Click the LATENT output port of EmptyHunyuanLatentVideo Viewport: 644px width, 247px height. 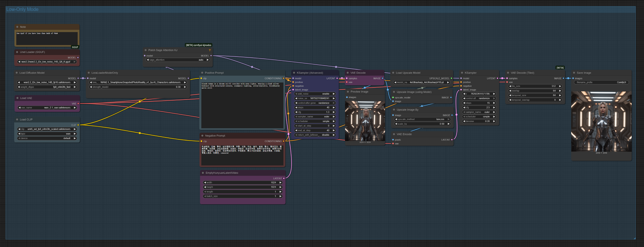284,178
